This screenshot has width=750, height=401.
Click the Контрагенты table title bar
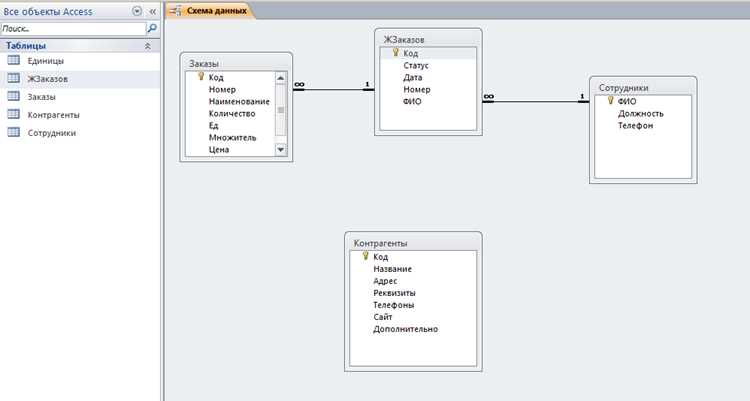pos(413,243)
